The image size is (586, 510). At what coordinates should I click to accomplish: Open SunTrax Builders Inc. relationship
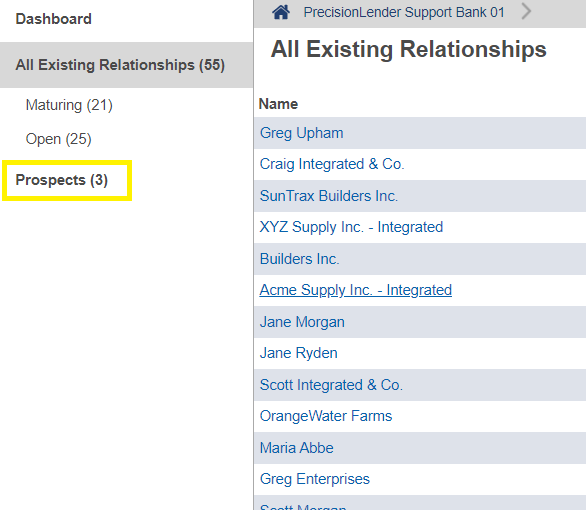329,196
